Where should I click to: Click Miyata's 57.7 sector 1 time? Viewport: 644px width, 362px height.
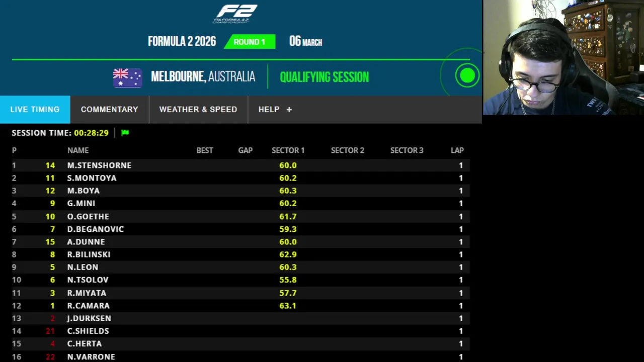pyautogui.click(x=288, y=293)
